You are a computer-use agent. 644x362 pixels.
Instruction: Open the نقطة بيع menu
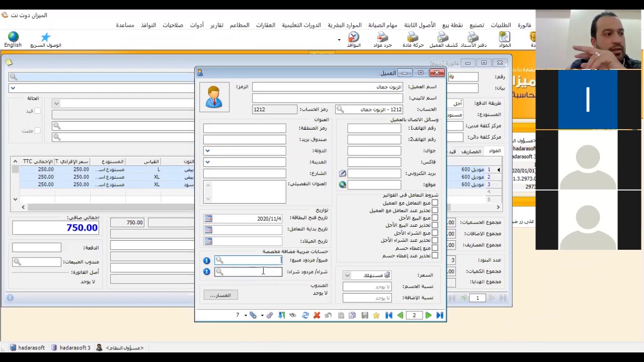click(452, 25)
